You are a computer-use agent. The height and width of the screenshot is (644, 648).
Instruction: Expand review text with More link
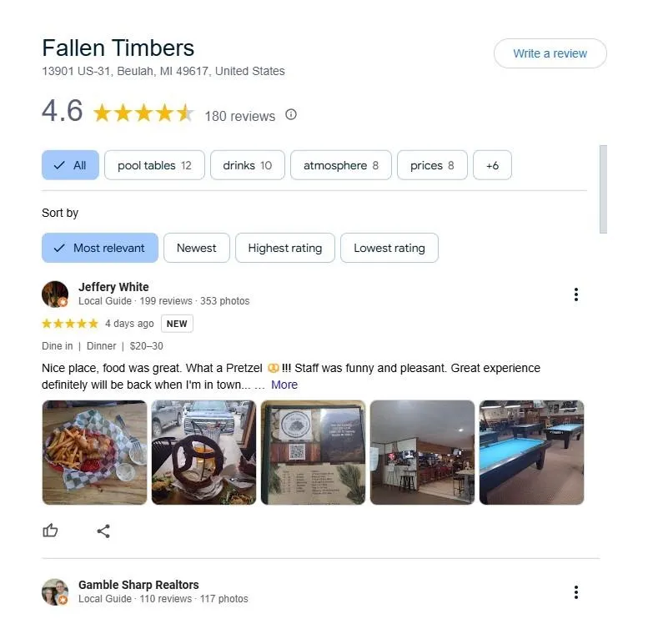coord(284,385)
